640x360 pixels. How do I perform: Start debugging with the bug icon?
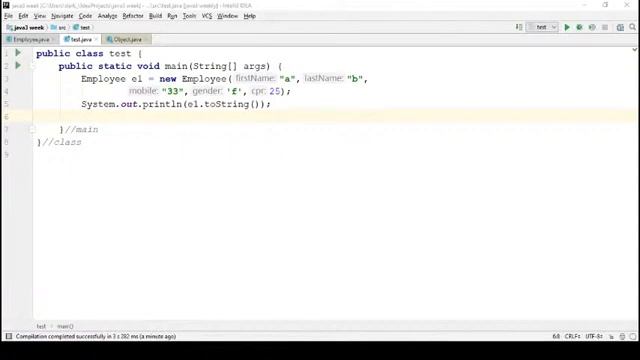coord(579,27)
